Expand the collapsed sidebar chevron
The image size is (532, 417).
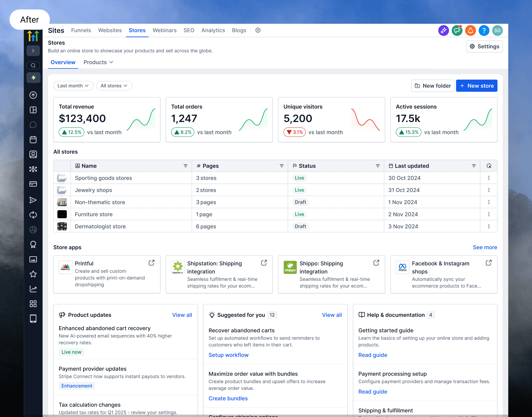coord(33,51)
